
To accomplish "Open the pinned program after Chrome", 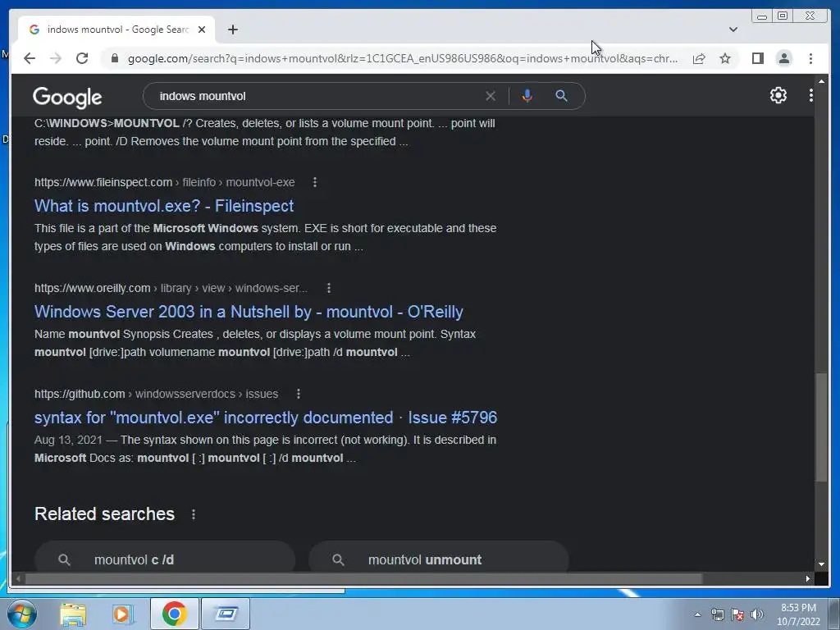I will click(x=226, y=614).
